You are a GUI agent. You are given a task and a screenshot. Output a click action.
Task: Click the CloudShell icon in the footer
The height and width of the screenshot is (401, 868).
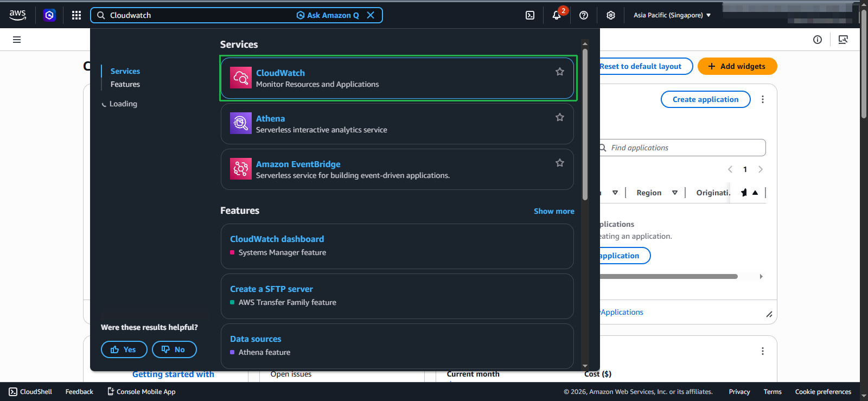click(x=13, y=392)
